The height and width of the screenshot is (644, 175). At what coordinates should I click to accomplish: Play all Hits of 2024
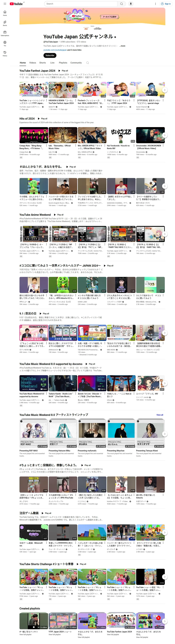[42, 119]
